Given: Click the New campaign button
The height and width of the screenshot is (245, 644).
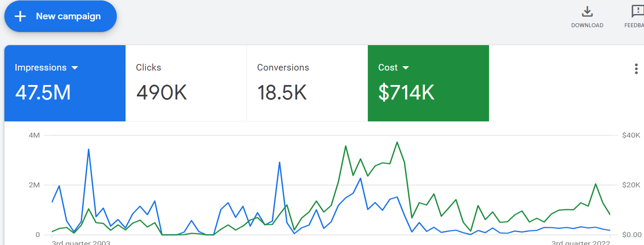Looking at the screenshot, I should point(61,16).
